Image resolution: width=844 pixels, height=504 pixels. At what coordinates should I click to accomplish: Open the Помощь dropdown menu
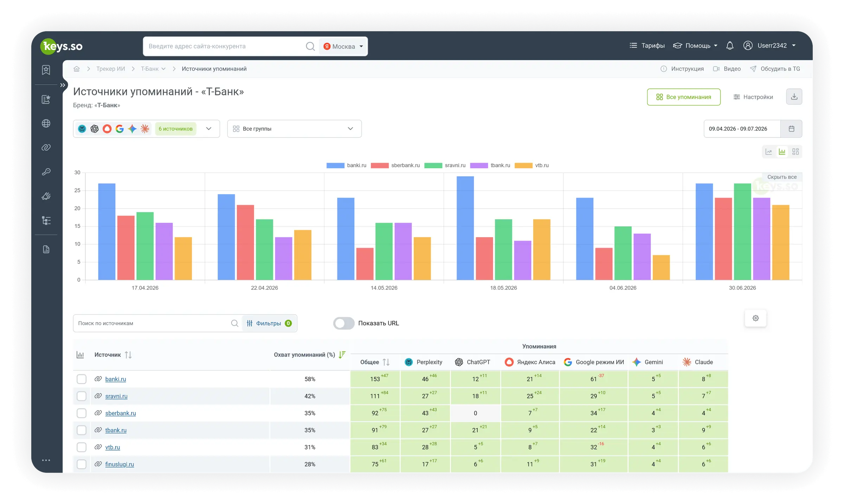[x=695, y=46]
